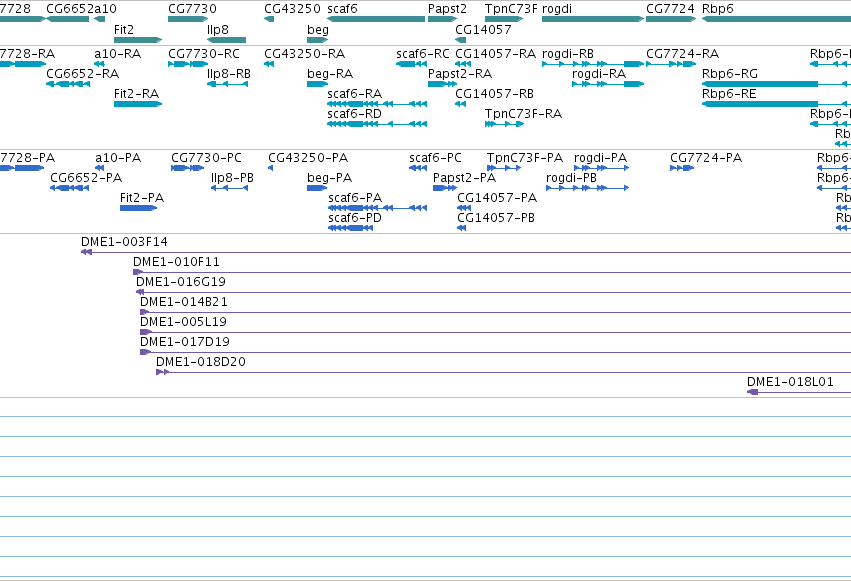Select the a10-PA CDS label

coord(118,158)
